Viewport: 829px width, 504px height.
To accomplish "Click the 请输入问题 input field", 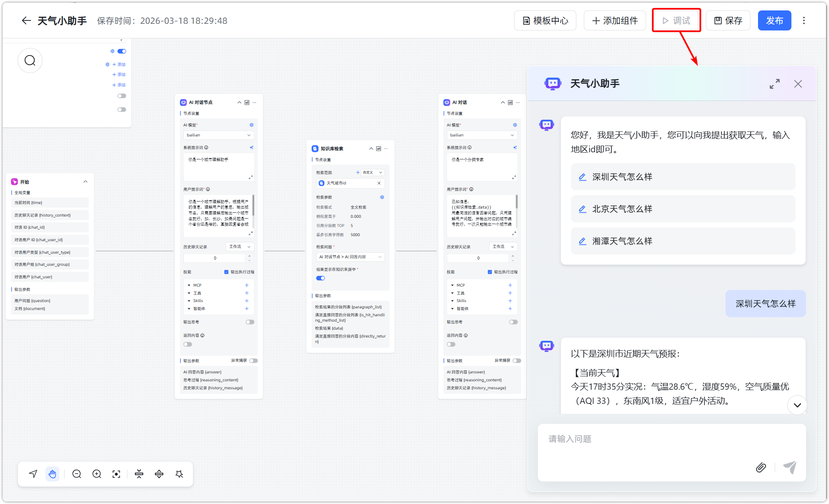I will coord(647,439).
